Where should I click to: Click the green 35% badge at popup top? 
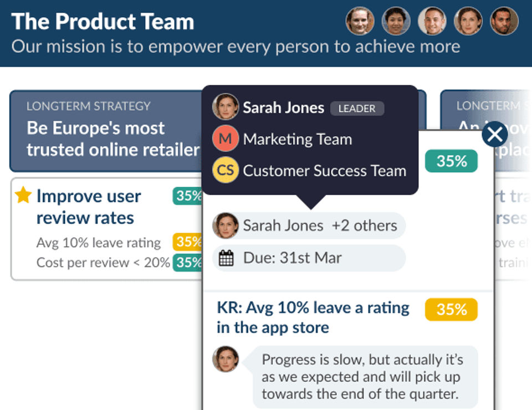pyautogui.click(x=451, y=161)
